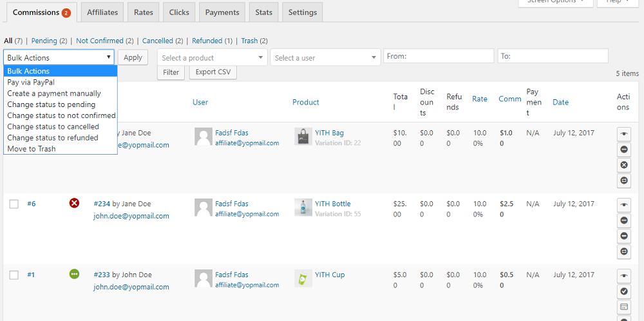Click the checkmark confirm icon for commission #1
Viewport: 644px width, 321px height.
pyautogui.click(x=623, y=291)
